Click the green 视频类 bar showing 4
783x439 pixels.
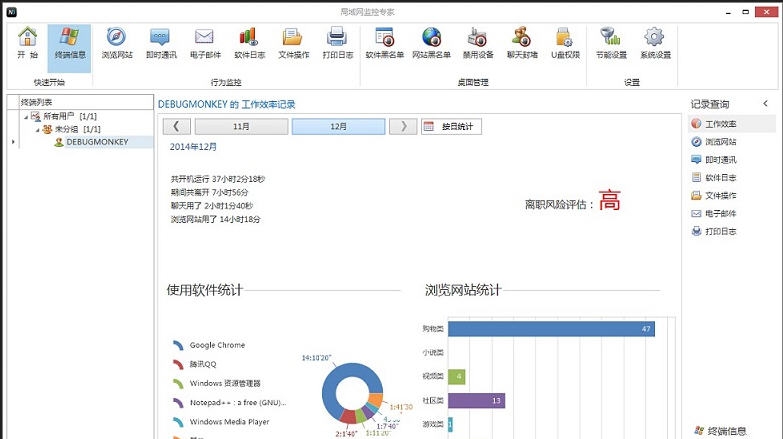point(456,376)
